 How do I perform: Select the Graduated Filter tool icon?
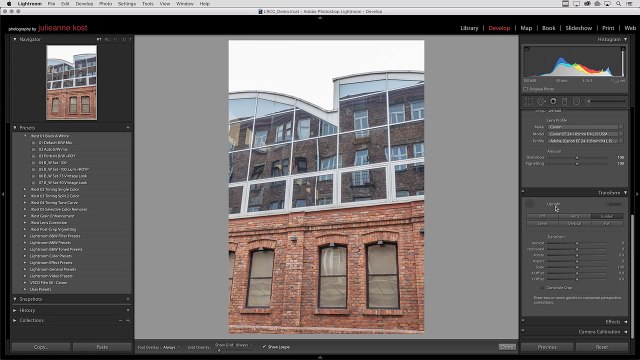tap(564, 101)
